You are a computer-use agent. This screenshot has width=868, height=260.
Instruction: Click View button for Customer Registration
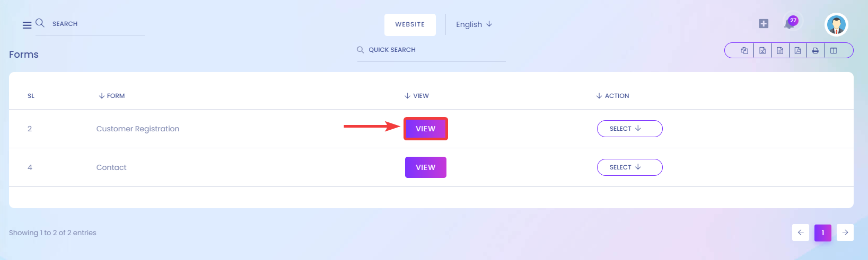point(426,129)
